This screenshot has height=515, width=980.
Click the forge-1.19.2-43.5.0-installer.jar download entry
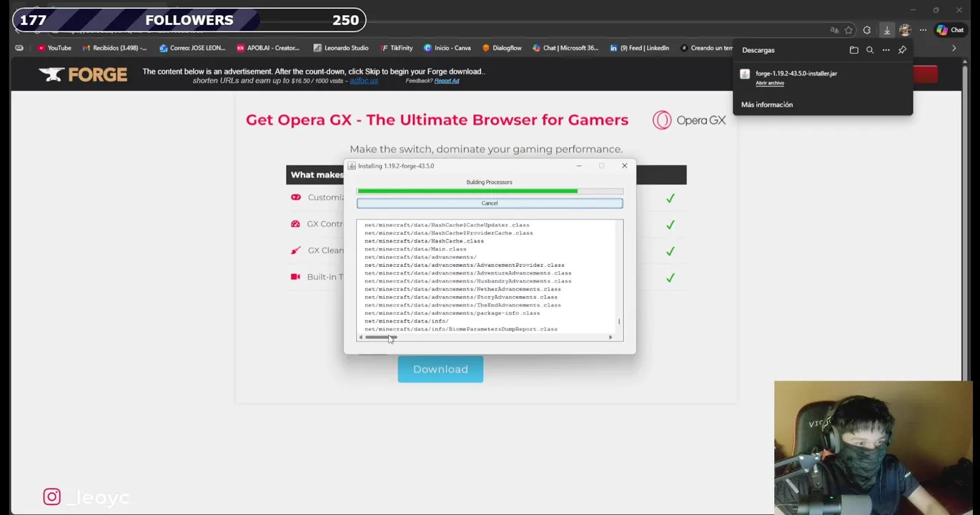pos(796,73)
